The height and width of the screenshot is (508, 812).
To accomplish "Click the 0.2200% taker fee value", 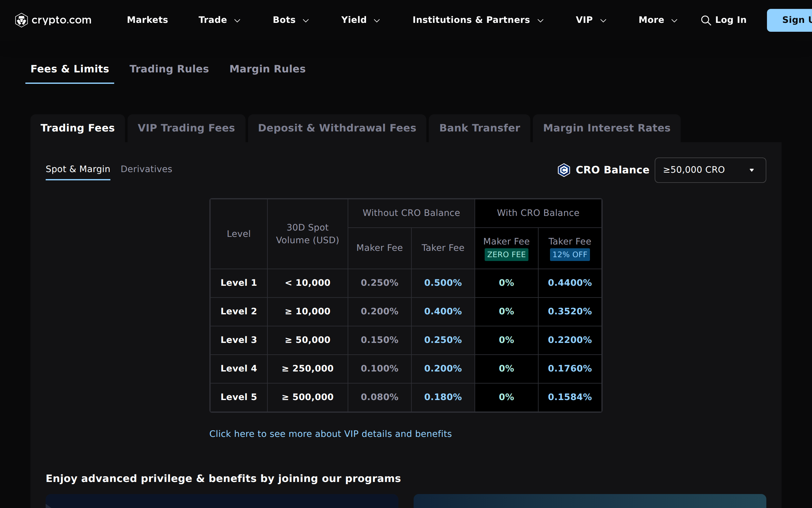I will 570,340.
